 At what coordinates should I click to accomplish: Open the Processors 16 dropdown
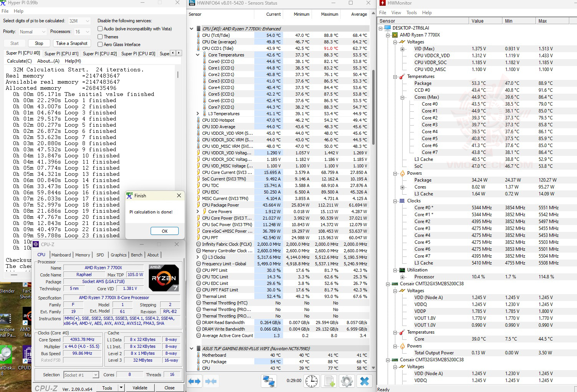(82, 31)
